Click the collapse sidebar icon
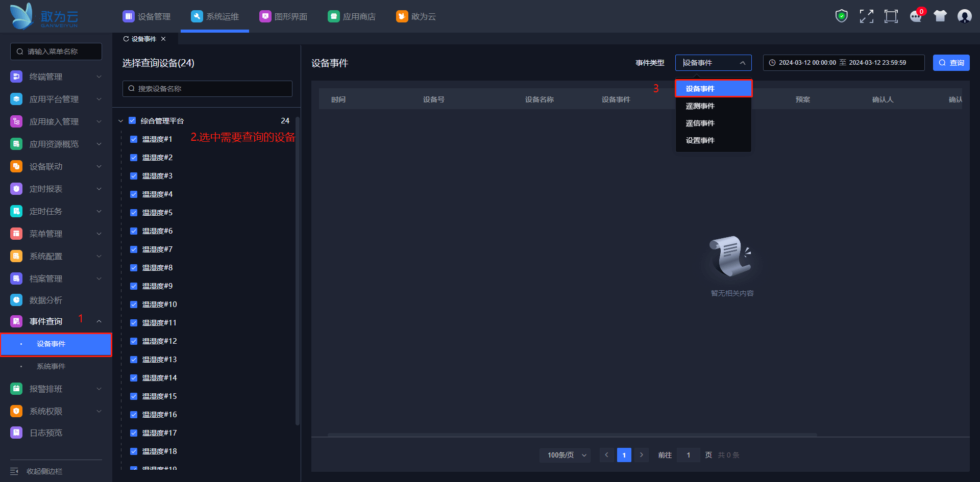Viewport: 980px width, 482px height. tap(14, 471)
